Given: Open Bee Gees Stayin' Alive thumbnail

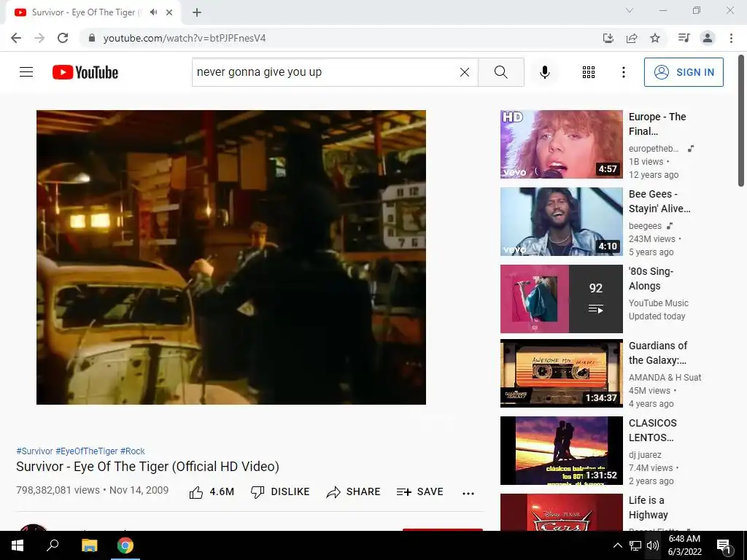Looking at the screenshot, I should tap(561, 222).
